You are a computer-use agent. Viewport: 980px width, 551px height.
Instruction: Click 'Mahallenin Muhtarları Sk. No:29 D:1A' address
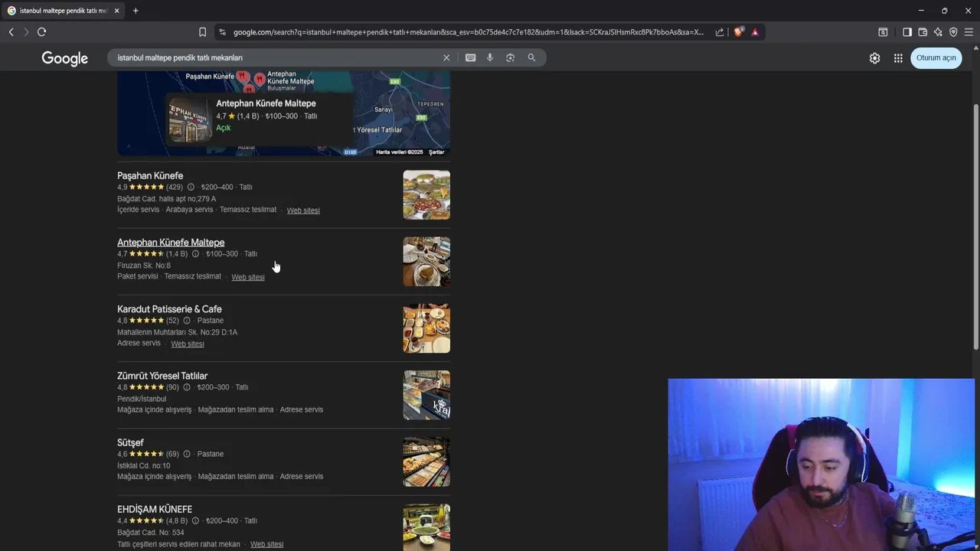(x=178, y=332)
